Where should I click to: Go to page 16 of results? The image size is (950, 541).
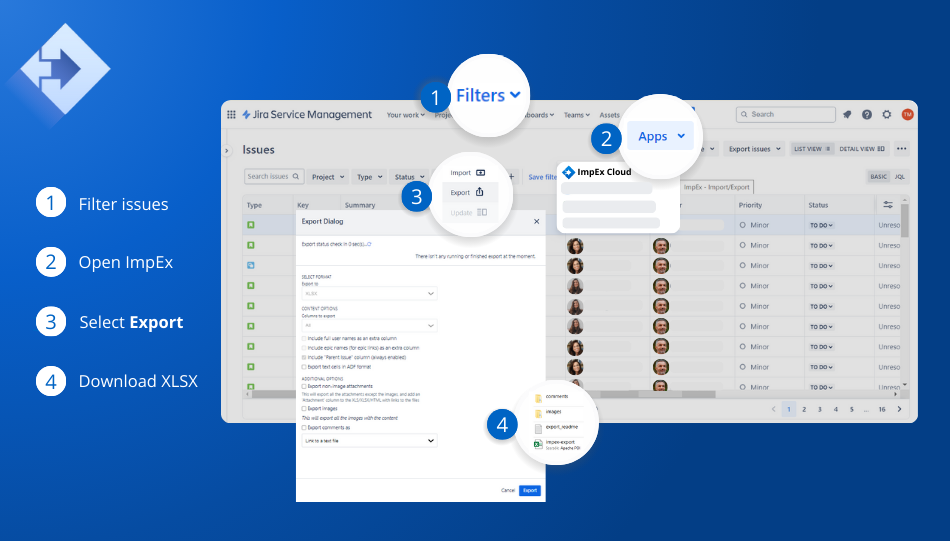pos(882,410)
